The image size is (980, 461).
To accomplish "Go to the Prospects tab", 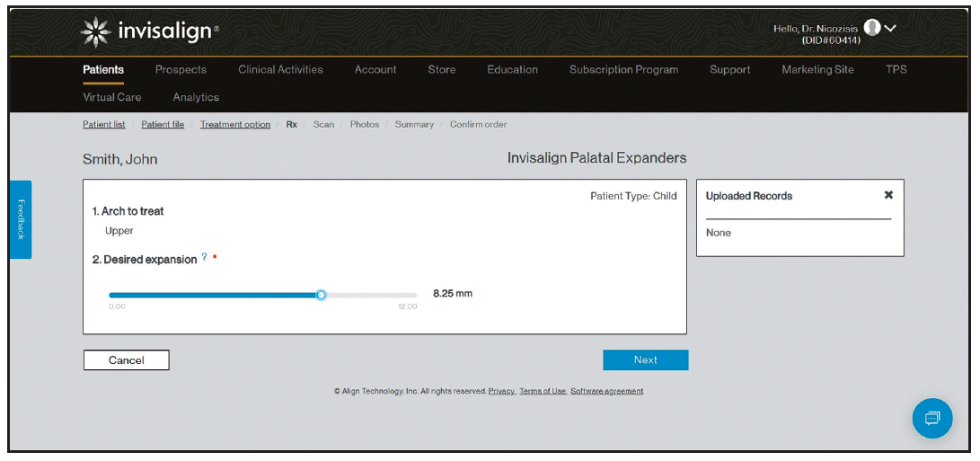I will click(x=181, y=69).
